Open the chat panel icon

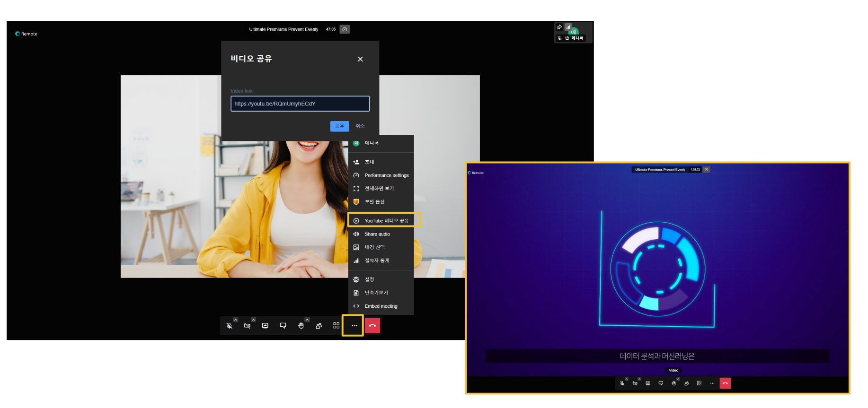tap(283, 326)
